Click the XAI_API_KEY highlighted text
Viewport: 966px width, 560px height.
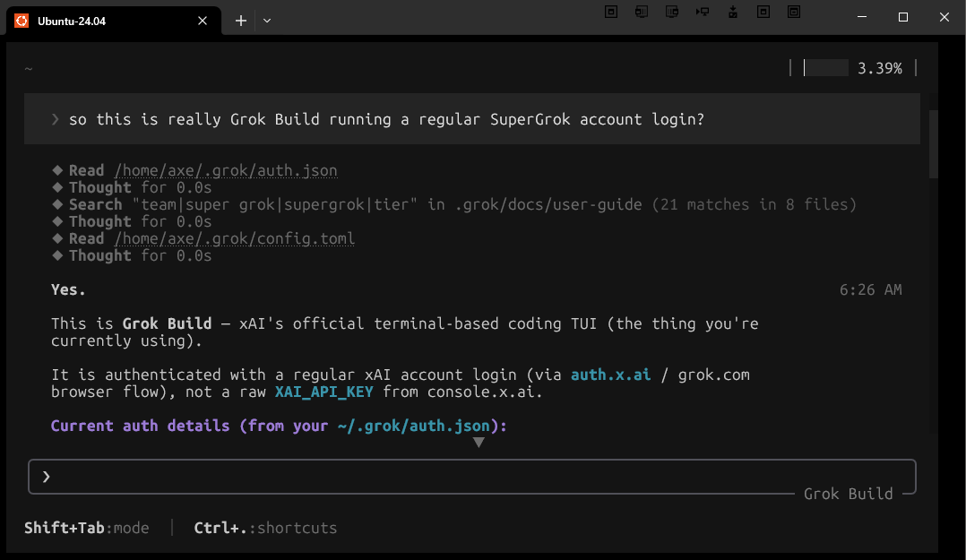pos(324,392)
